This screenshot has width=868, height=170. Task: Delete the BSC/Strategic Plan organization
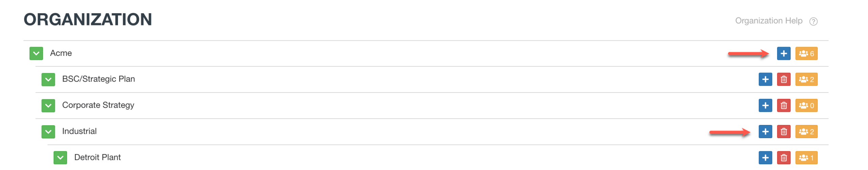tap(783, 80)
